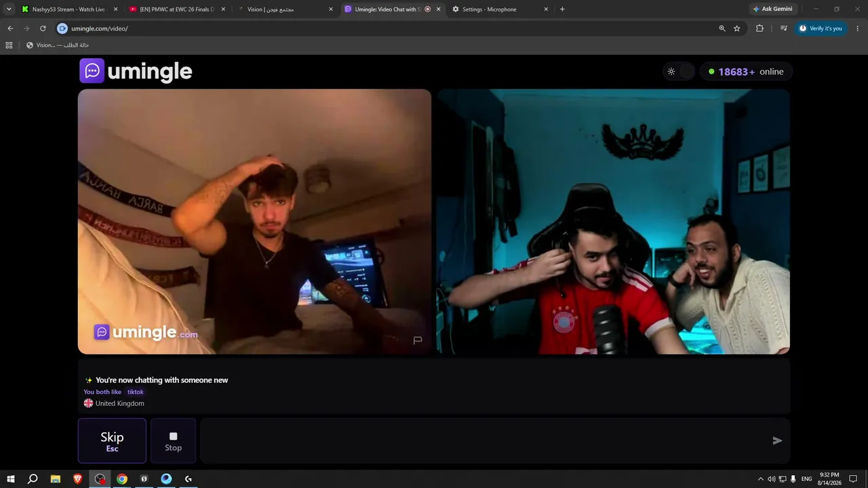Open the Chrome three-dot menu
Screen dimensions: 868x488
pos(858,28)
